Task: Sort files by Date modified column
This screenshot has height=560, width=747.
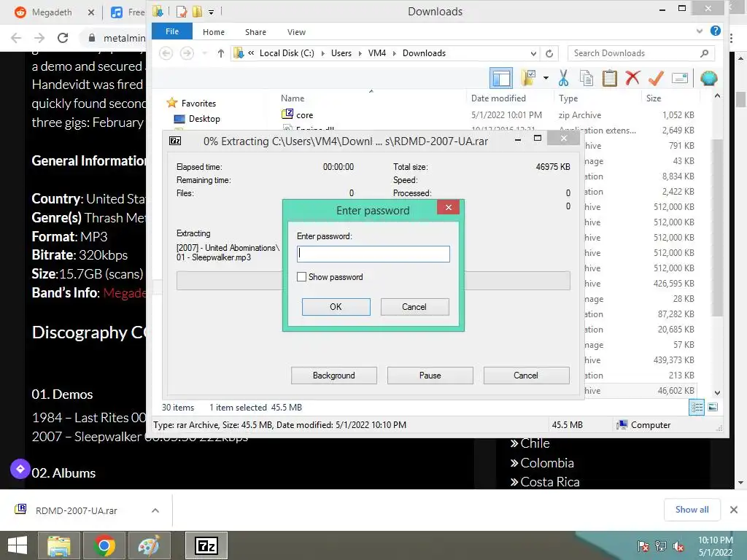Action: pos(498,98)
